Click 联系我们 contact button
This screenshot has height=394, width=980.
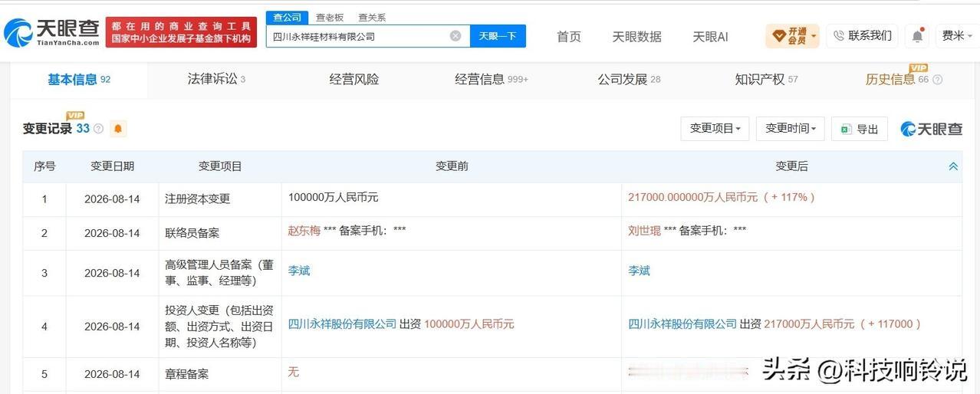862,36
